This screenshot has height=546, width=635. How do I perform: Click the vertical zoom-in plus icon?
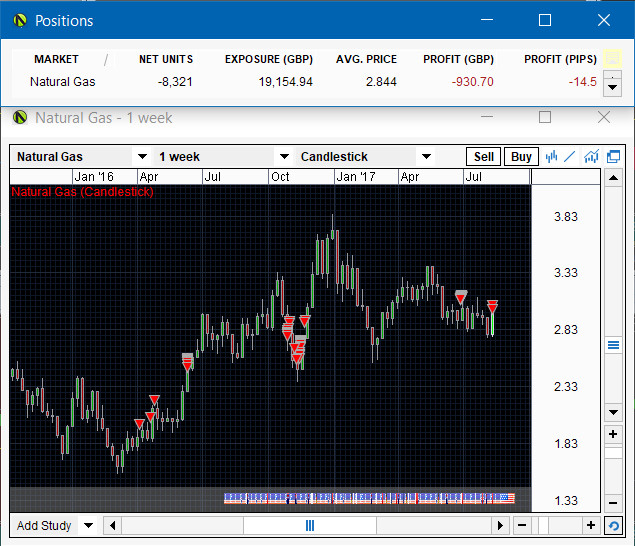pyautogui.click(x=613, y=435)
